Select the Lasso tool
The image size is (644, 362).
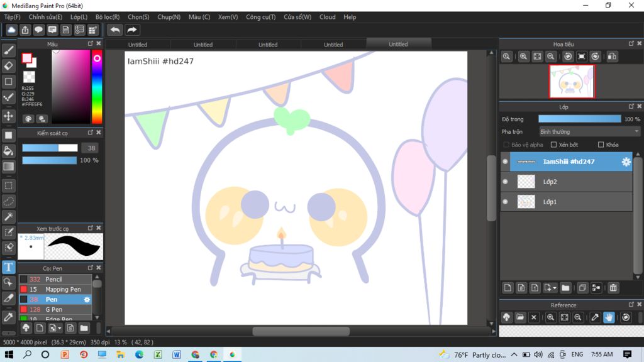[x=9, y=202]
